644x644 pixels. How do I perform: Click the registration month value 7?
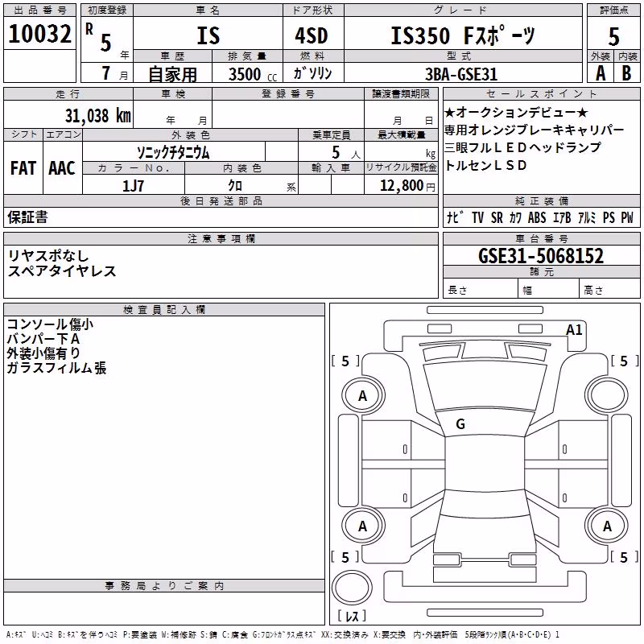[106, 73]
